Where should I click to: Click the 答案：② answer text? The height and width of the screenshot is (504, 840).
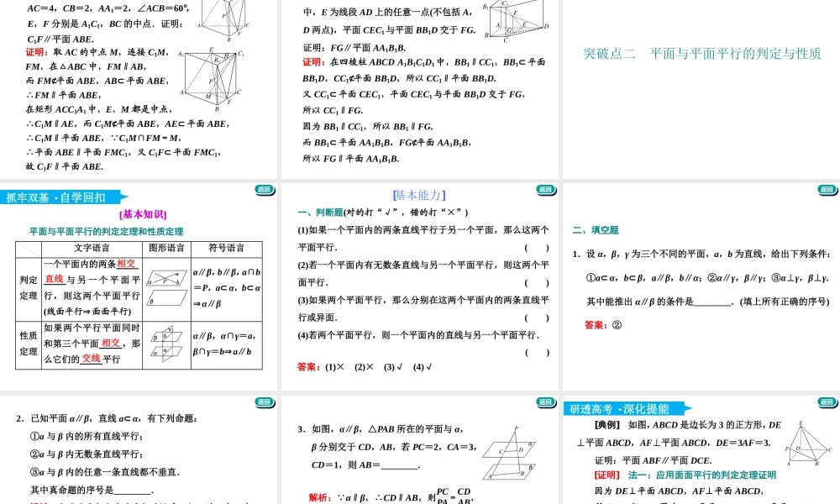601,323
